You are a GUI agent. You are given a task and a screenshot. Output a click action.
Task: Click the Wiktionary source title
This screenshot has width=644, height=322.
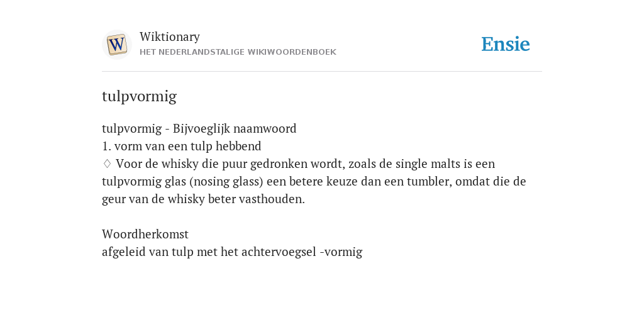point(170,36)
